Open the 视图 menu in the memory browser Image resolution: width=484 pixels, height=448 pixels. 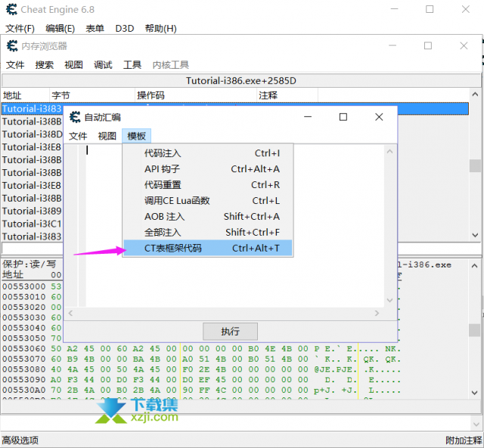click(74, 65)
